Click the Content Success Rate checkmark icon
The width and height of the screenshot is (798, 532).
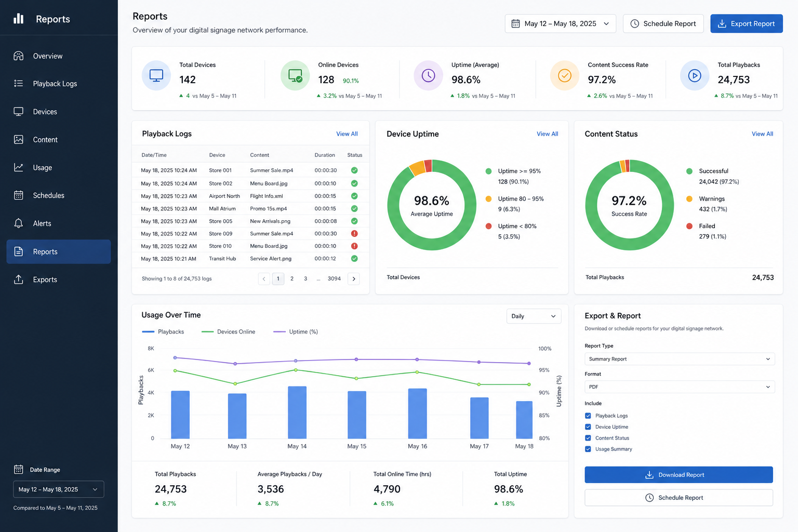click(565, 76)
